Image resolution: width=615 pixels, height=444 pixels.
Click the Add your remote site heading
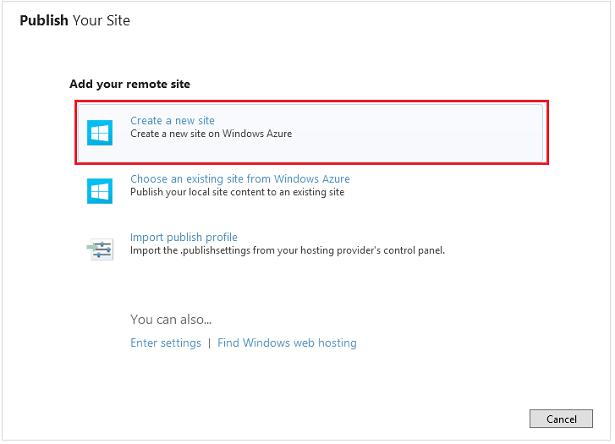pos(129,84)
